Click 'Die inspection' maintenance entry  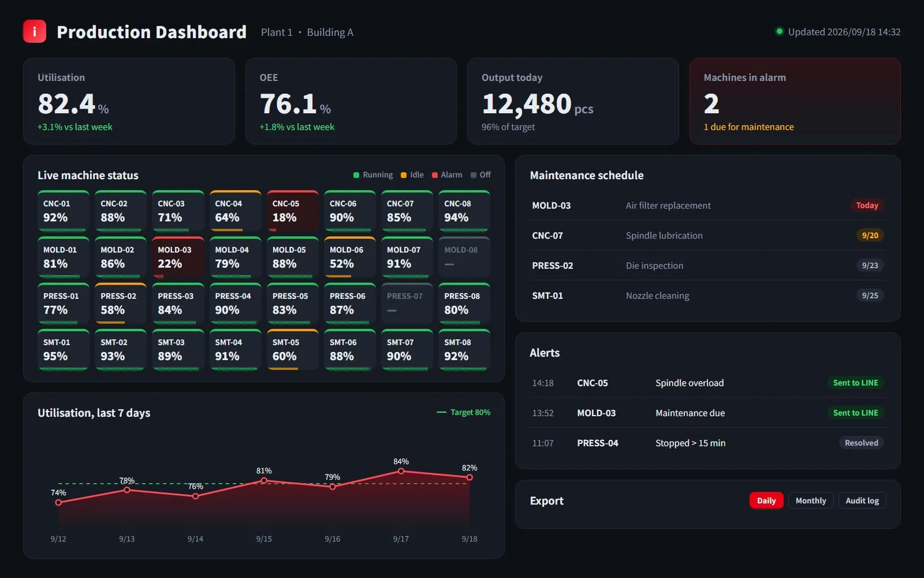tap(654, 265)
